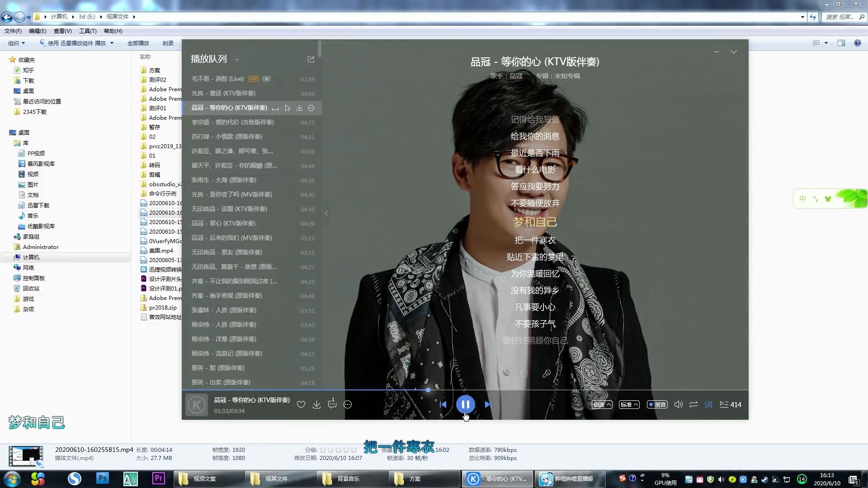This screenshot has height=488, width=868.
Task: Open the 组织 dropdown in Explorer toolbar
Action: coord(16,43)
